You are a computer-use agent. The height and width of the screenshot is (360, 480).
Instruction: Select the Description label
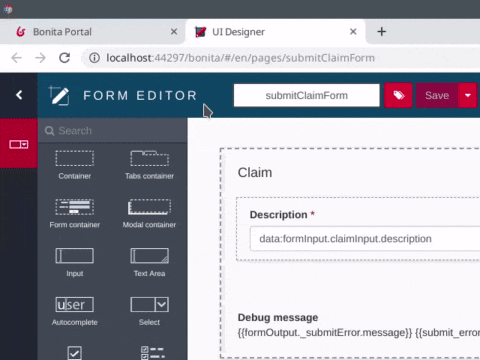tap(278, 215)
